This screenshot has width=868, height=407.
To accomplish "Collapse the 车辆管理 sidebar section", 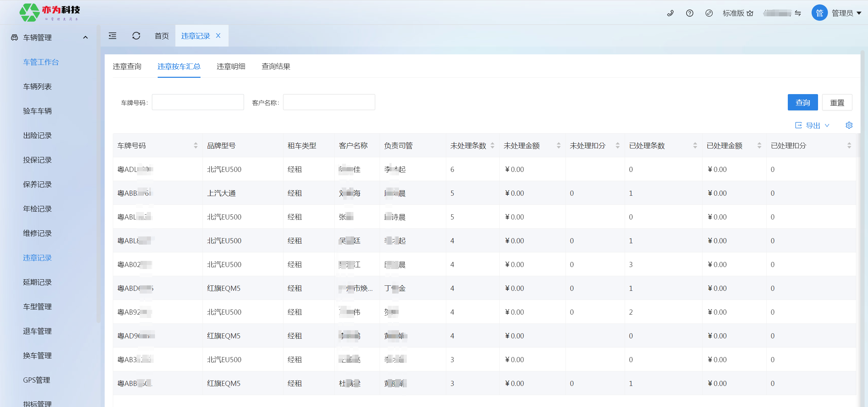I will click(85, 37).
